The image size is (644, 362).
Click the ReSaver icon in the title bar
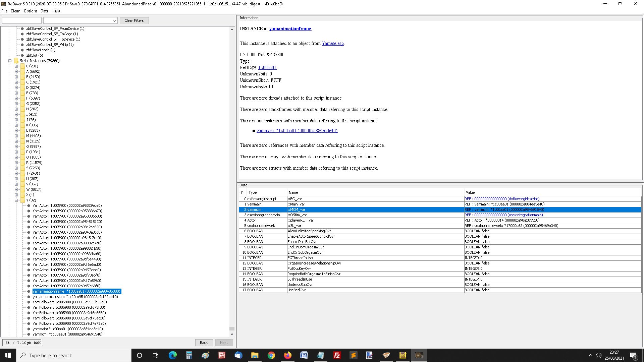3,4
